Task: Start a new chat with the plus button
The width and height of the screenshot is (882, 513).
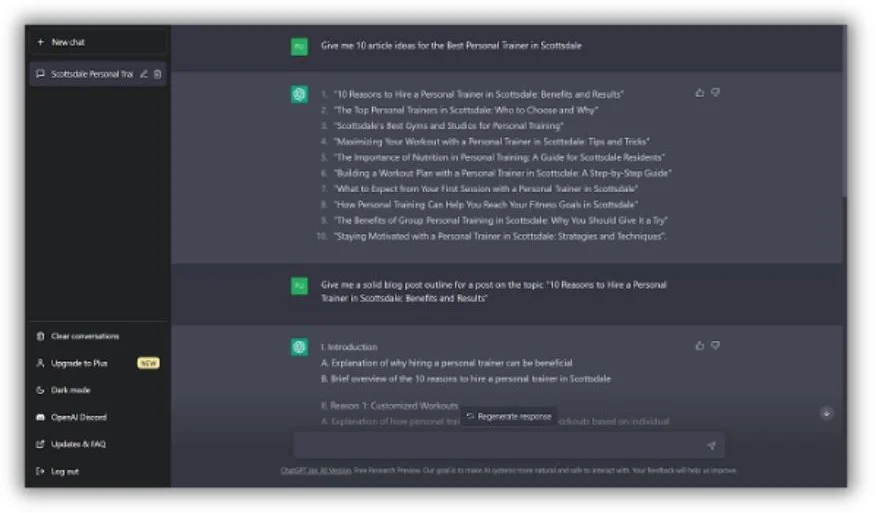Action: pos(40,42)
